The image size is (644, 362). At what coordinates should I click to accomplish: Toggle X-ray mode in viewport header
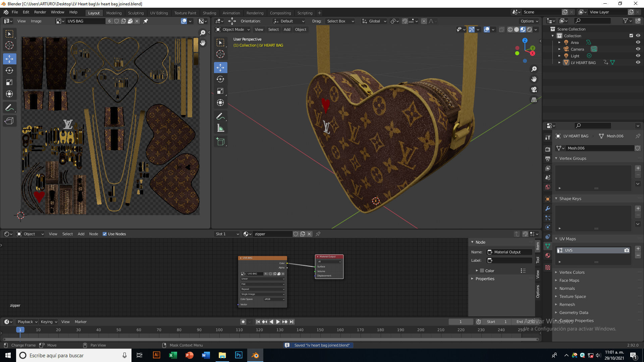tap(501, 29)
